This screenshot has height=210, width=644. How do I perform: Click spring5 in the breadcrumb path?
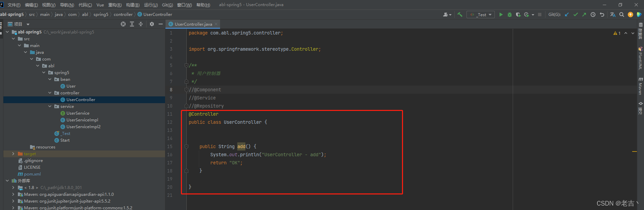[101, 15]
